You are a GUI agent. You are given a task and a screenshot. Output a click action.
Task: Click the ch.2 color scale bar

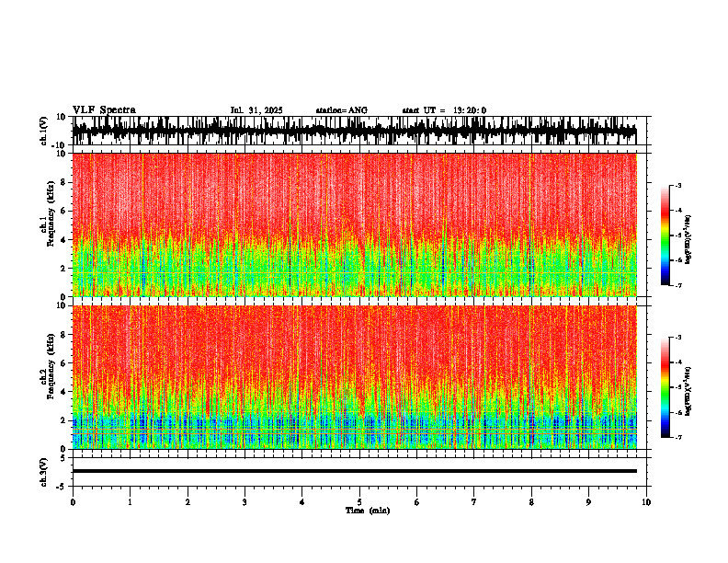665,387
